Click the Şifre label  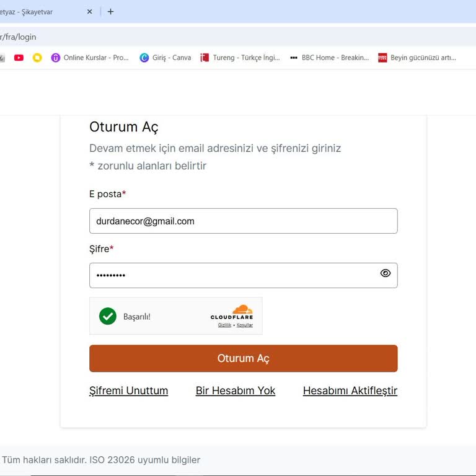(x=102, y=249)
